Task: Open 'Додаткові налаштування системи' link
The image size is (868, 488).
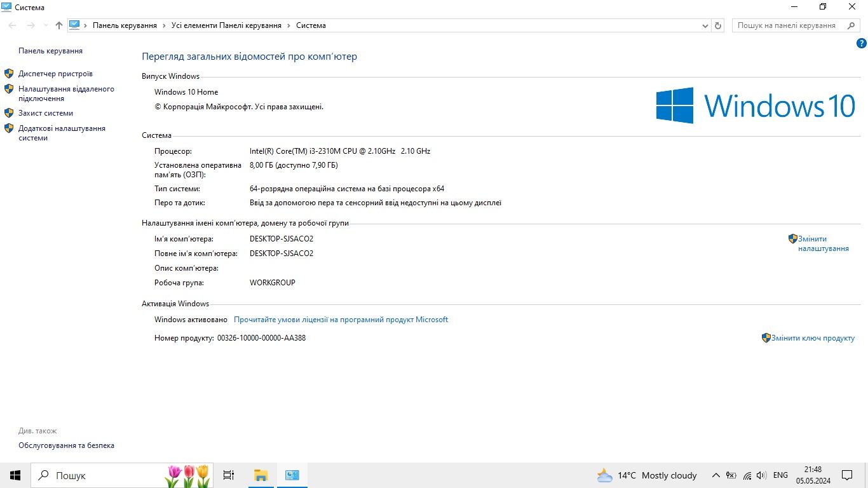Action: click(x=62, y=133)
